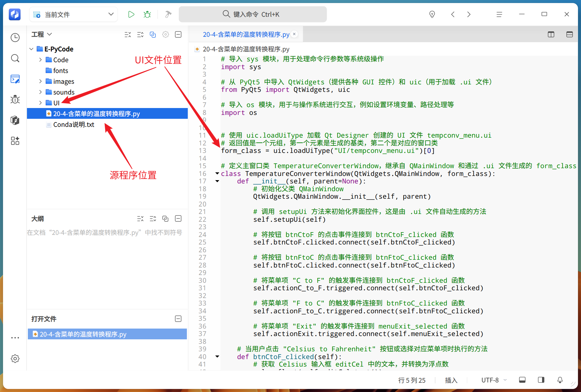Click the command search box
The image size is (581, 392).
click(x=252, y=14)
